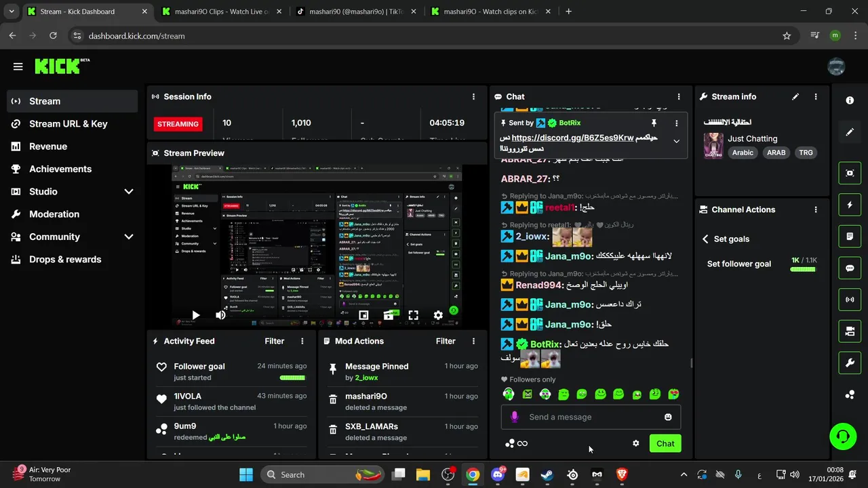
Task: Edit Stream info with pencil icon
Action: coord(795,97)
